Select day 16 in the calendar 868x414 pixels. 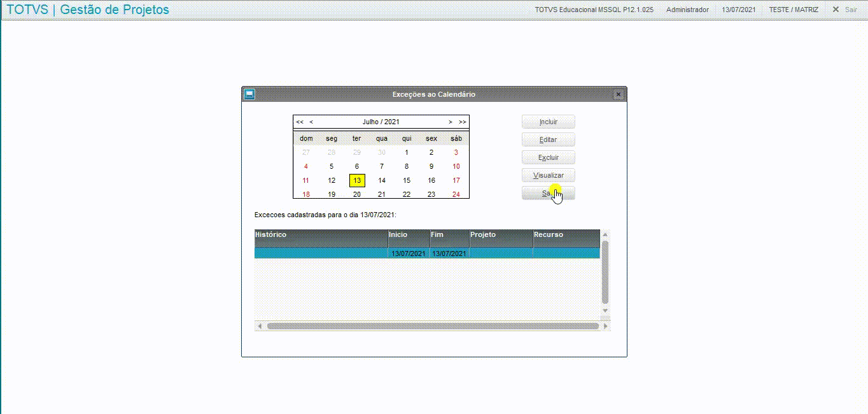coord(431,180)
